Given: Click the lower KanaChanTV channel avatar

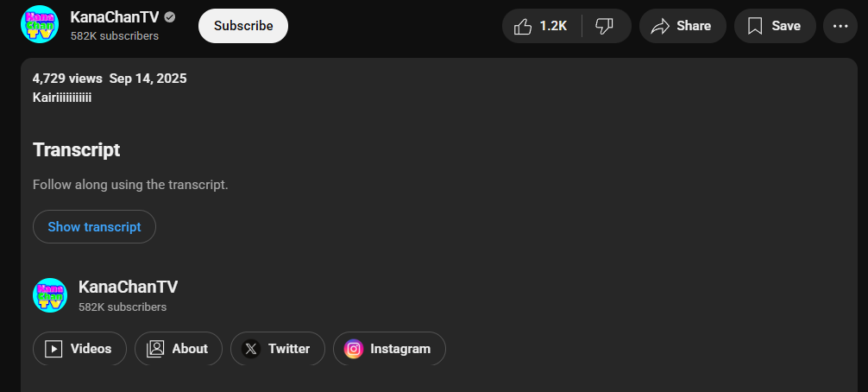Looking at the screenshot, I should pyautogui.click(x=50, y=295).
